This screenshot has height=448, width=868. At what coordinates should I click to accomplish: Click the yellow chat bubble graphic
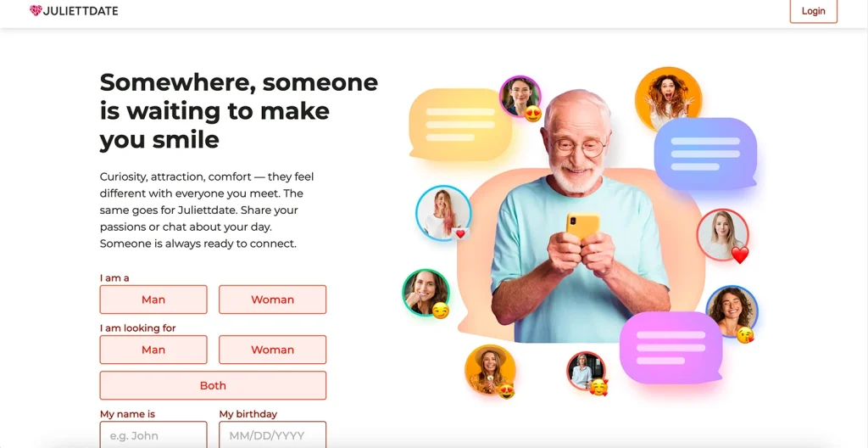tap(459, 124)
